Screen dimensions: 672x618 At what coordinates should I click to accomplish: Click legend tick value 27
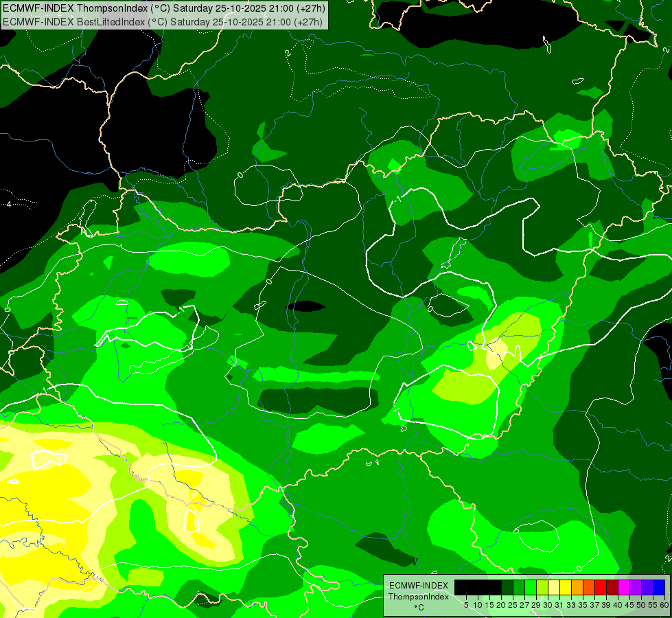(x=524, y=605)
